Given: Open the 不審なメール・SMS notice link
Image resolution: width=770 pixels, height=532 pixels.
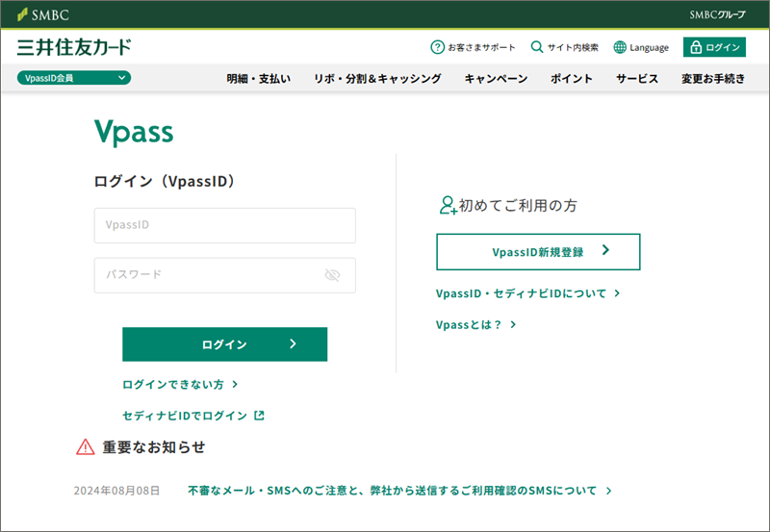Looking at the screenshot, I should 398,491.
